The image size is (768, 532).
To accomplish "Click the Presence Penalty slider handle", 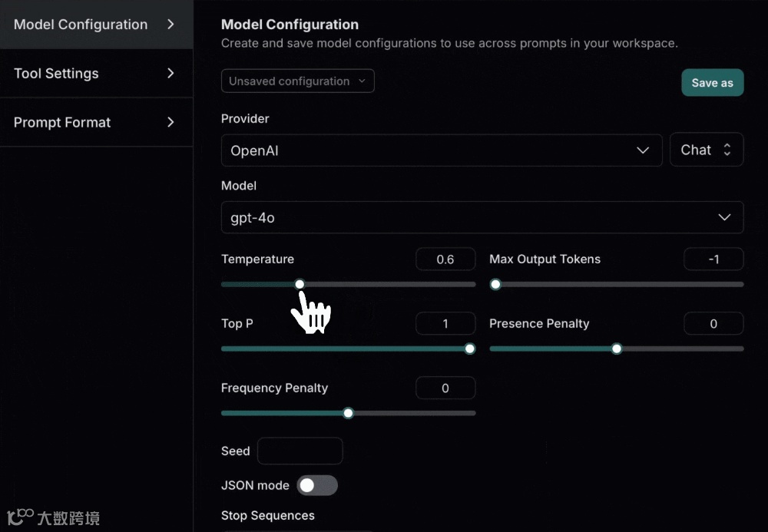I will (x=616, y=349).
